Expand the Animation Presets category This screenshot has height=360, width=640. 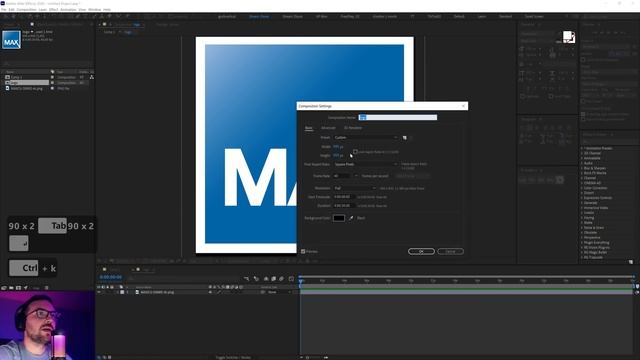click(582, 148)
